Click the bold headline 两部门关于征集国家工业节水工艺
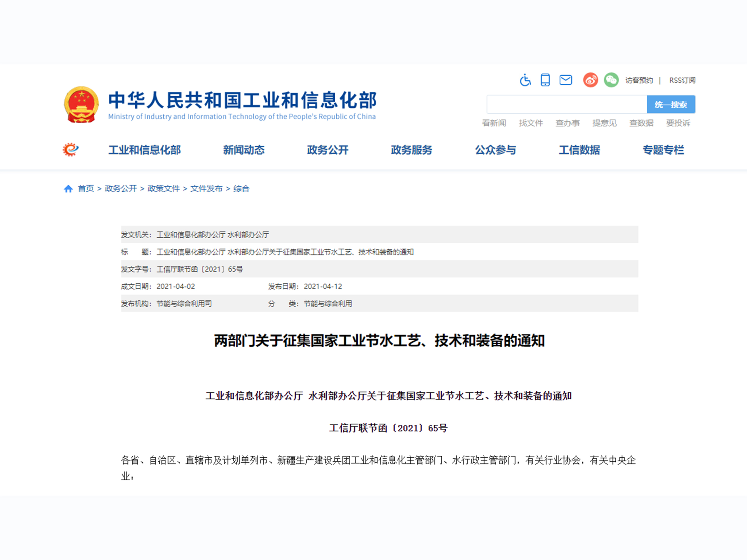Image resolution: width=747 pixels, height=560 pixels. 379,341
